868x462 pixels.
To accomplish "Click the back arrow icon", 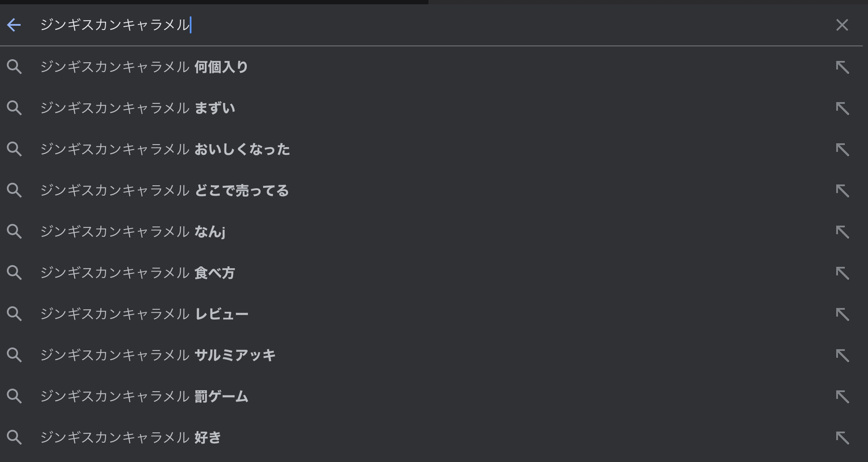I will [14, 25].
